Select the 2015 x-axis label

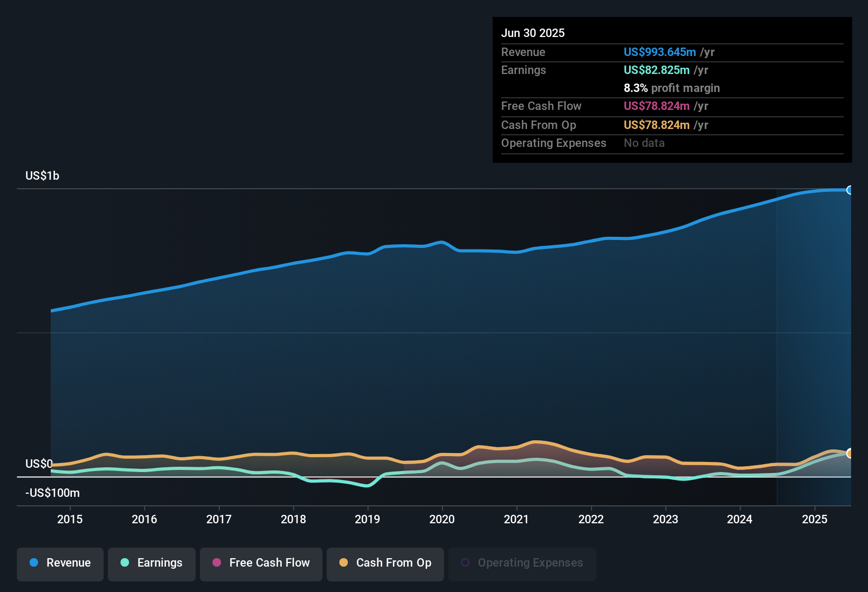(70, 519)
